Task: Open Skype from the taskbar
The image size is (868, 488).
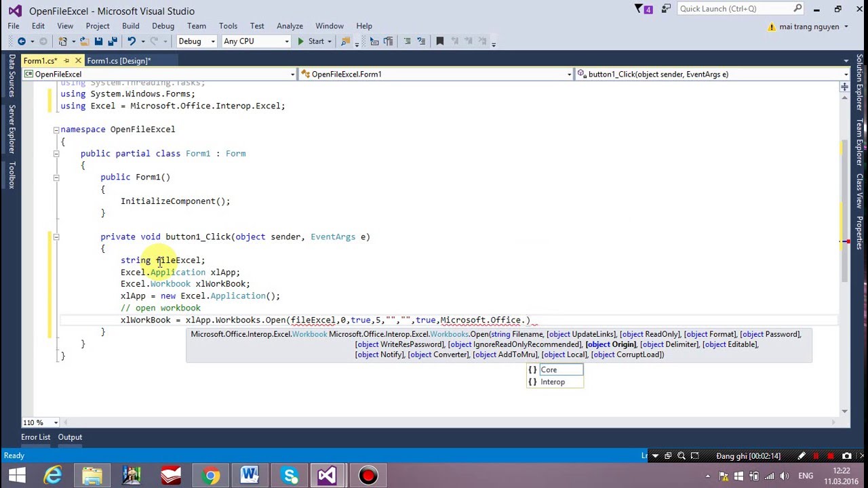Action: click(x=290, y=475)
